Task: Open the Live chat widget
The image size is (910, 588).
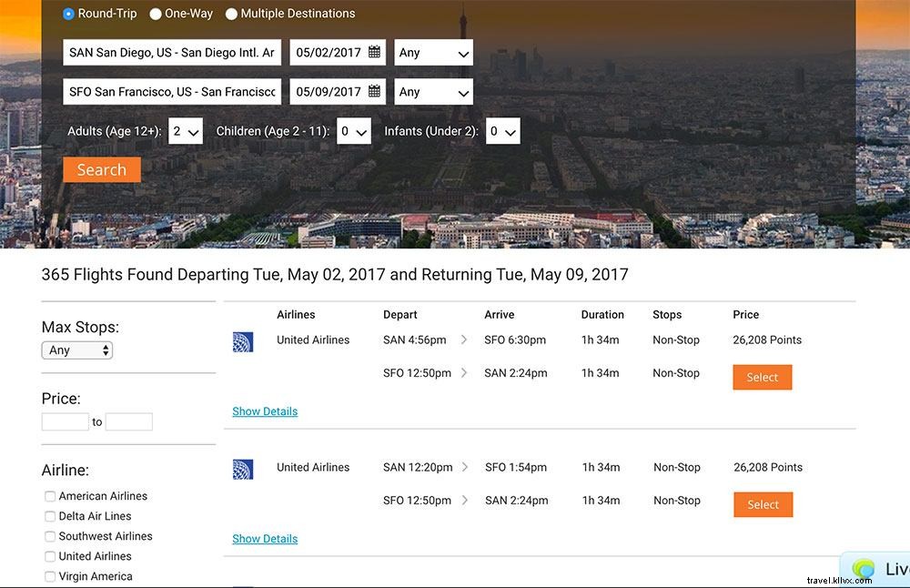Action: [x=879, y=569]
